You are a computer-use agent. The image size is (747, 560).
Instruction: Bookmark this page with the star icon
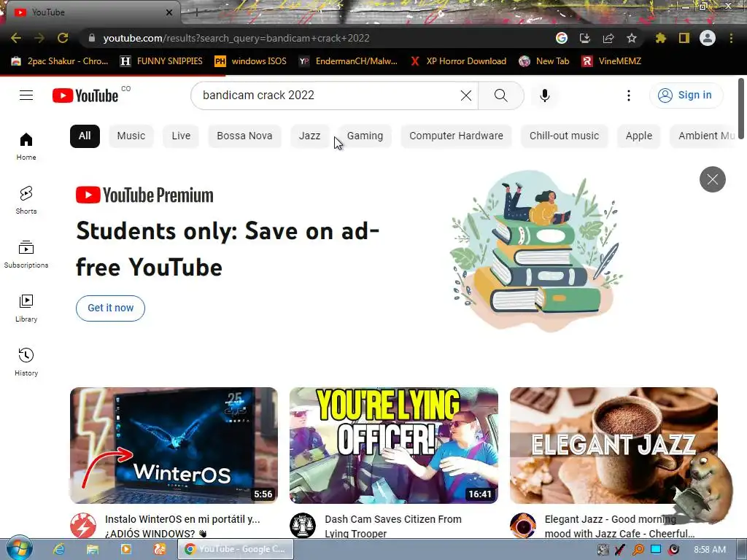(x=631, y=38)
